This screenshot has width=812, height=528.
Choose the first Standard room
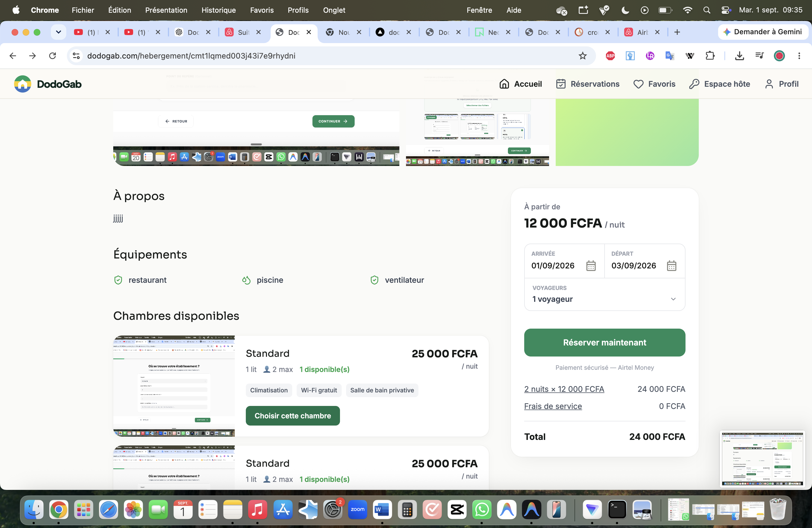[293, 416]
